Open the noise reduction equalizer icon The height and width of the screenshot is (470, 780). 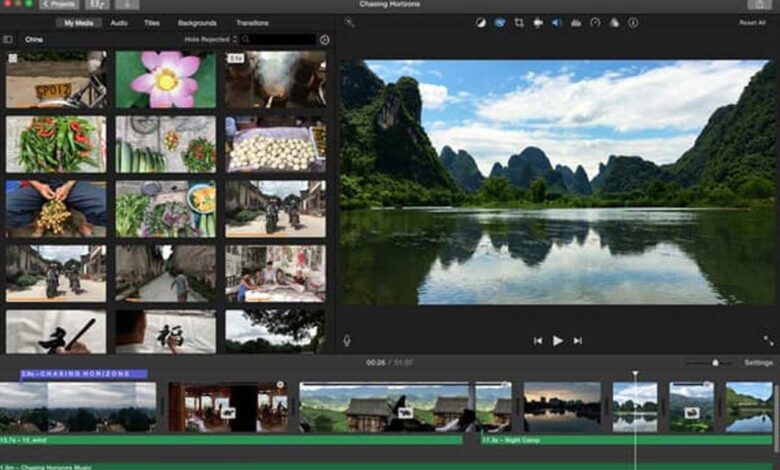coord(576,22)
